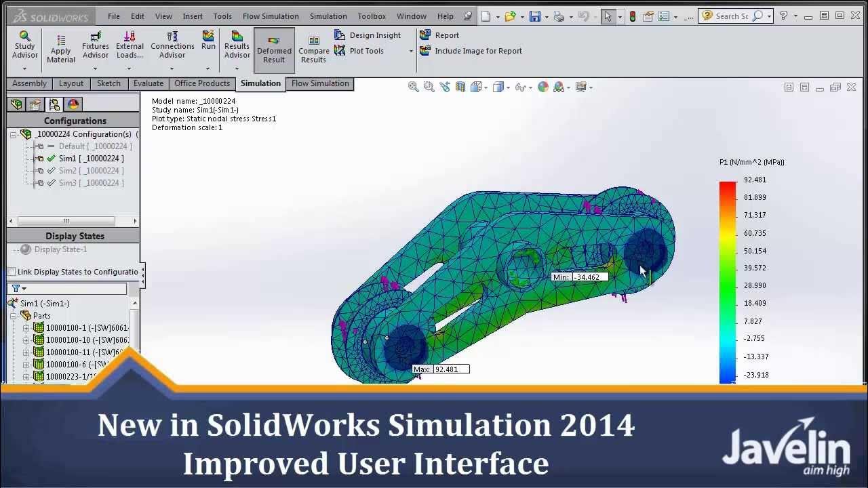Select the Sim1 configuration
The height and width of the screenshot is (488, 868).
coord(91,159)
